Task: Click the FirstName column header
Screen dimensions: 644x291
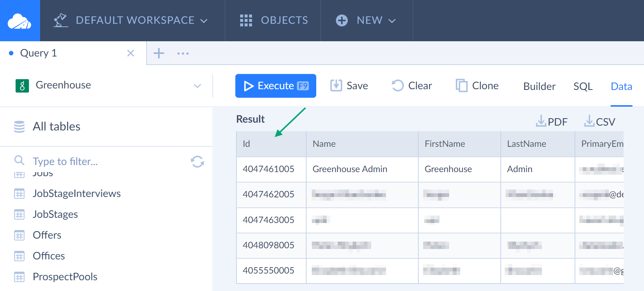Action: 460,144
